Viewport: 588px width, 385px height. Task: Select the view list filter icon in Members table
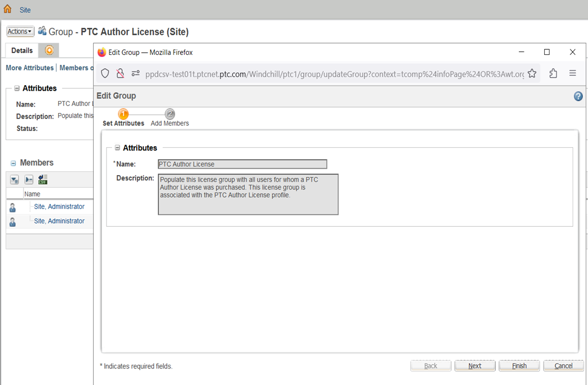coord(14,179)
